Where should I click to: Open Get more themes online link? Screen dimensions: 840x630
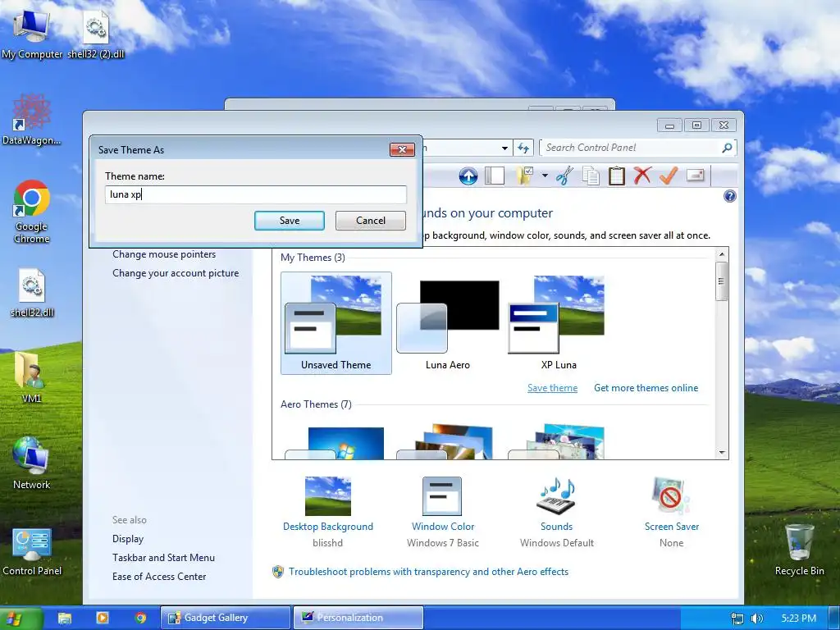(646, 388)
